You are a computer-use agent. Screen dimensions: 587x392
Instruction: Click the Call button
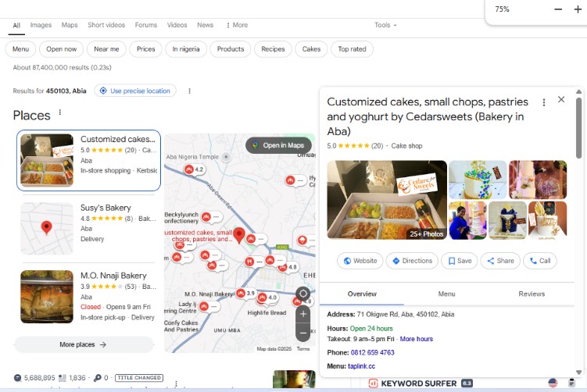(x=540, y=261)
